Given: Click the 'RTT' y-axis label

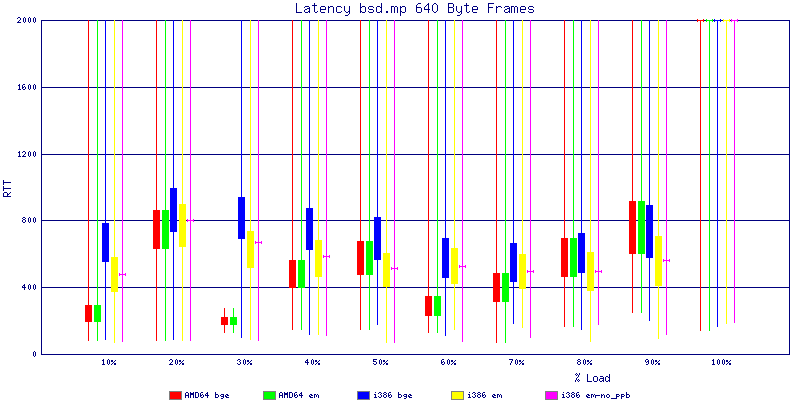Looking at the screenshot, I should (7, 187).
